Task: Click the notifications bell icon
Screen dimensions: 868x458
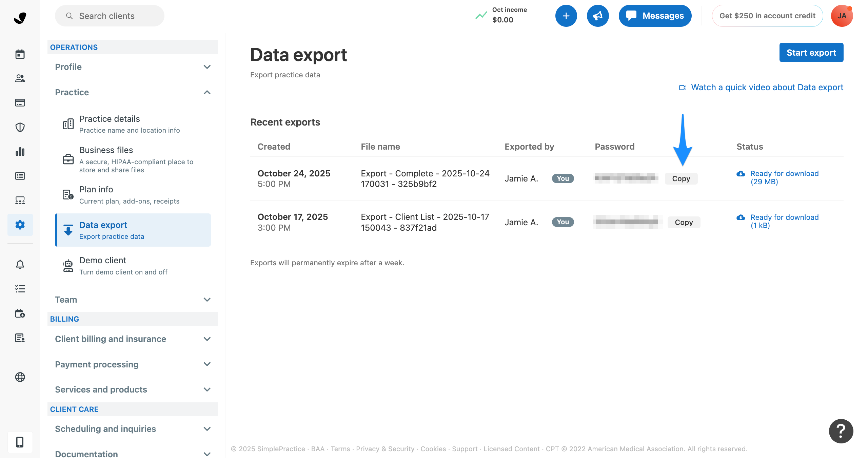Action: coord(20,264)
